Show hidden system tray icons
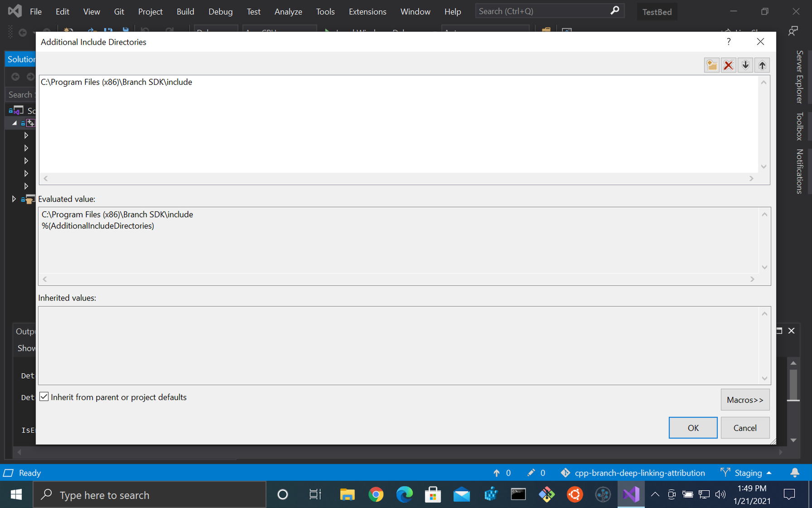This screenshot has height=508, width=812. point(655,494)
